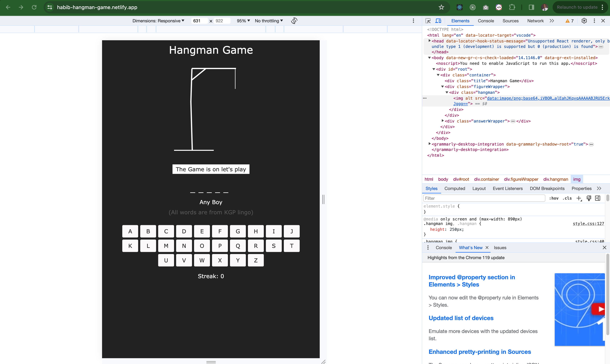This screenshot has height=364, width=610.
Task: Click the rotate viewport icon
Action: click(x=294, y=21)
